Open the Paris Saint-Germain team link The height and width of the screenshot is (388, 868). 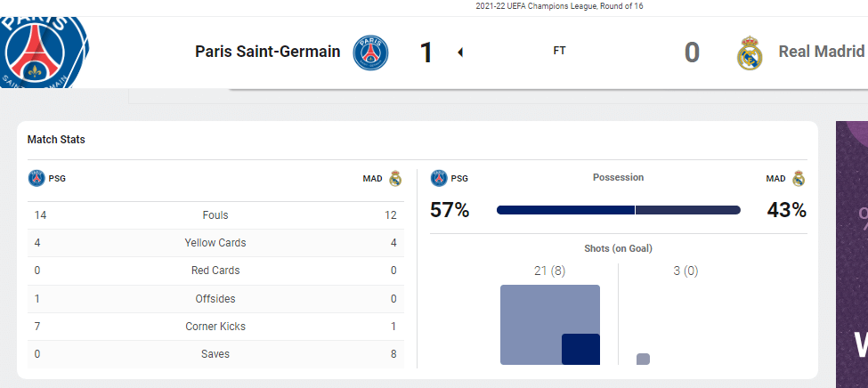267,52
